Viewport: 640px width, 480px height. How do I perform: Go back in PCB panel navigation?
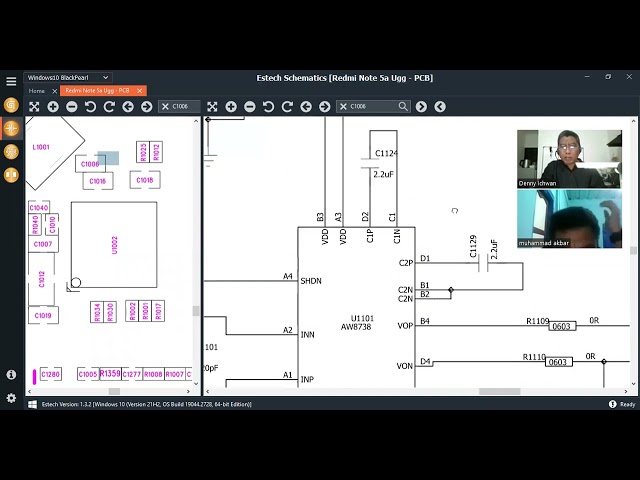coord(128,107)
